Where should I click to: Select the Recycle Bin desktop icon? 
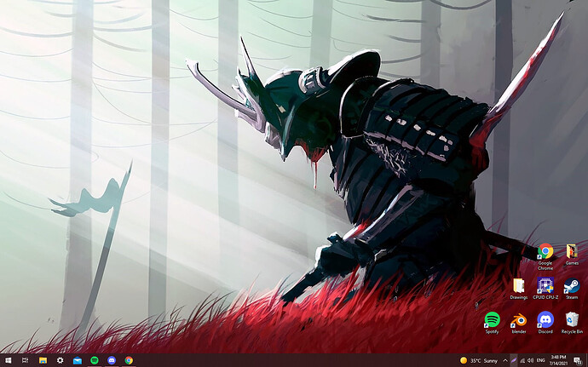[x=572, y=323]
